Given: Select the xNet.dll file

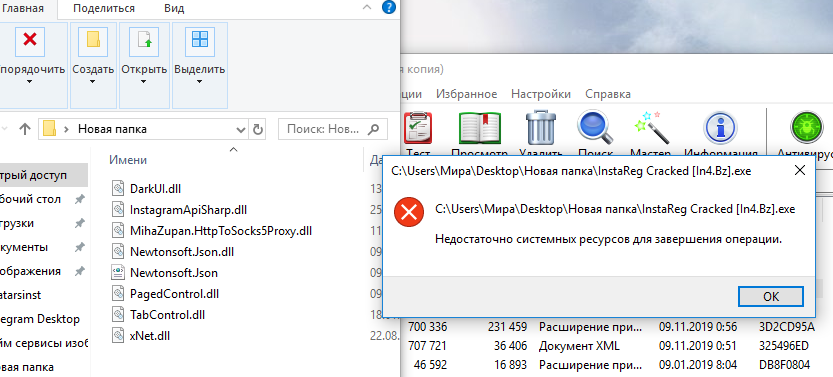Looking at the screenshot, I should point(150,336).
